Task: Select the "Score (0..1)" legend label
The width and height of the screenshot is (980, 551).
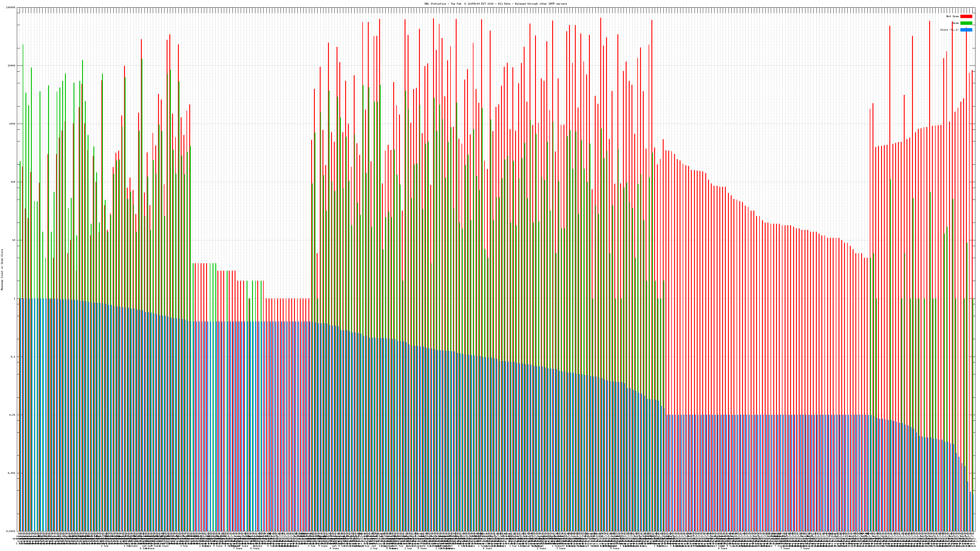Action: (x=949, y=30)
